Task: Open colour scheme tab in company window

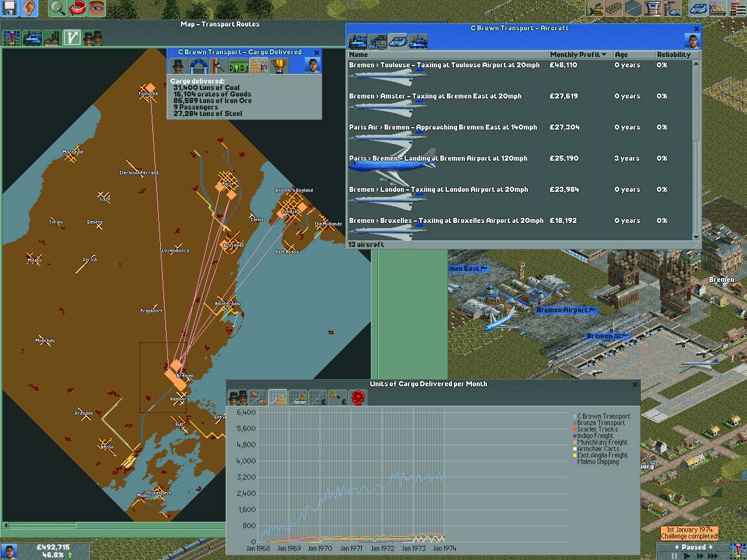Action: tap(218, 65)
